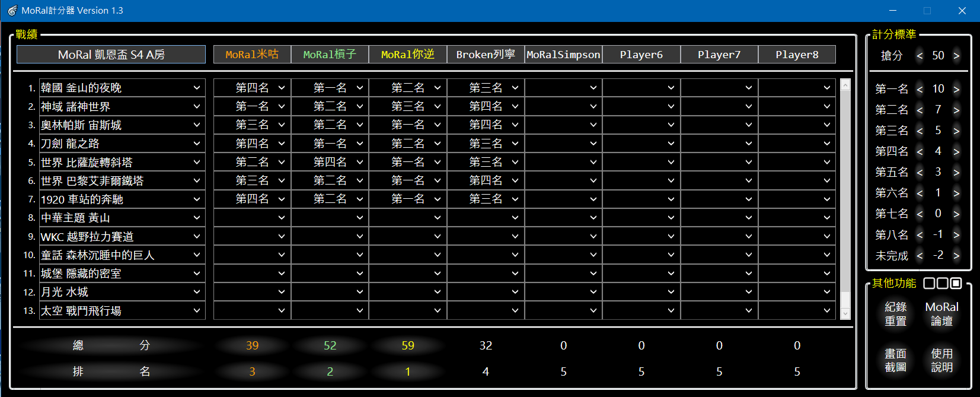Select the third filled square toggle beside 其他功能
Viewport: 980px width, 397px height.
956,283
